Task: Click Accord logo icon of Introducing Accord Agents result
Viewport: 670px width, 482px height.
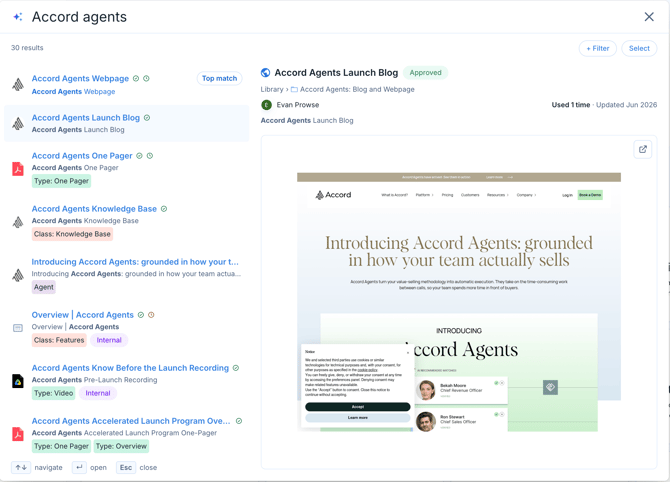Action: point(18,275)
